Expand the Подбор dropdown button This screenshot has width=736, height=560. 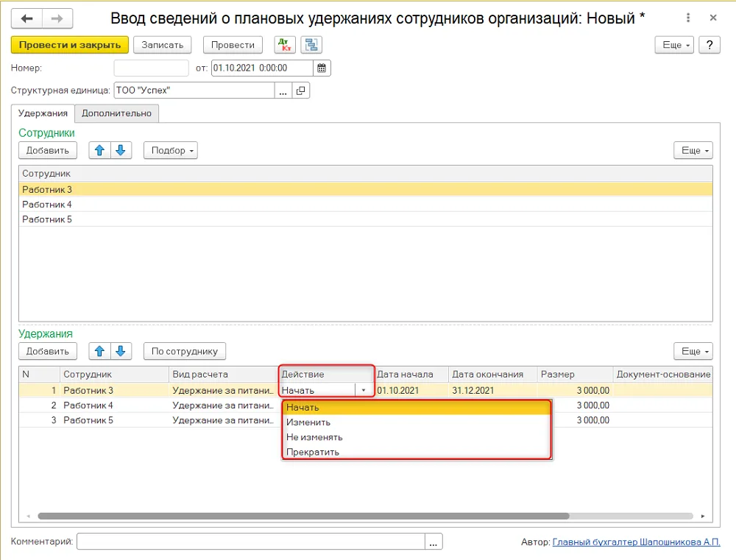tap(171, 150)
